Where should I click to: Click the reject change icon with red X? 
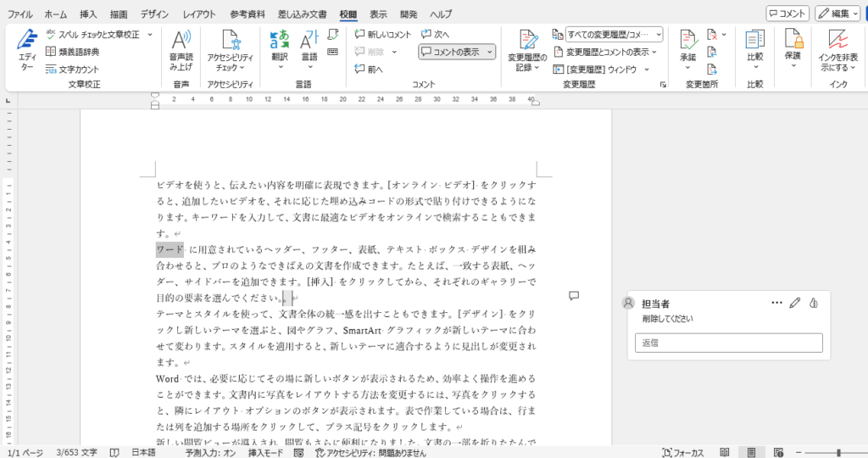pyautogui.click(x=712, y=34)
